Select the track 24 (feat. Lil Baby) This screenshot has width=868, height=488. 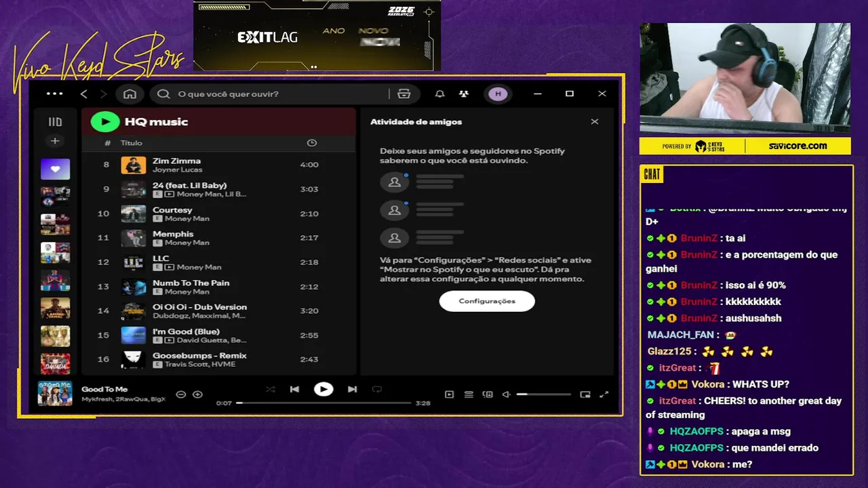tap(218, 189)
